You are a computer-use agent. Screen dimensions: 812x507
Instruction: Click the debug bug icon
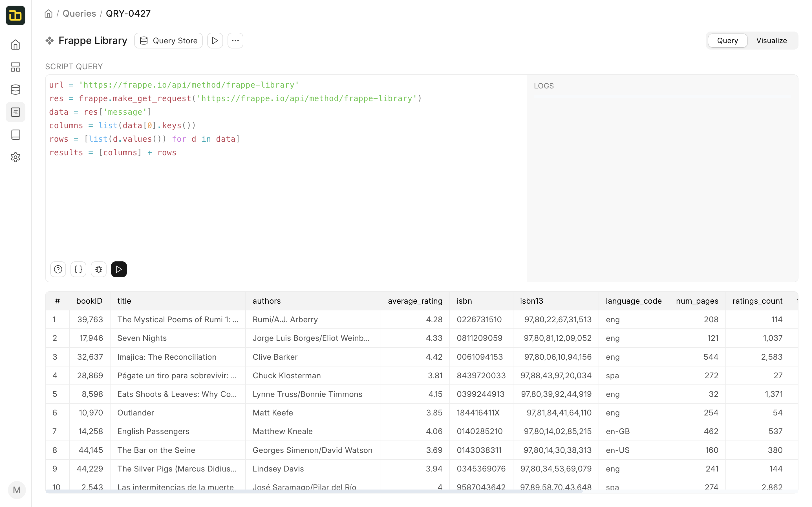click(99, 269)
